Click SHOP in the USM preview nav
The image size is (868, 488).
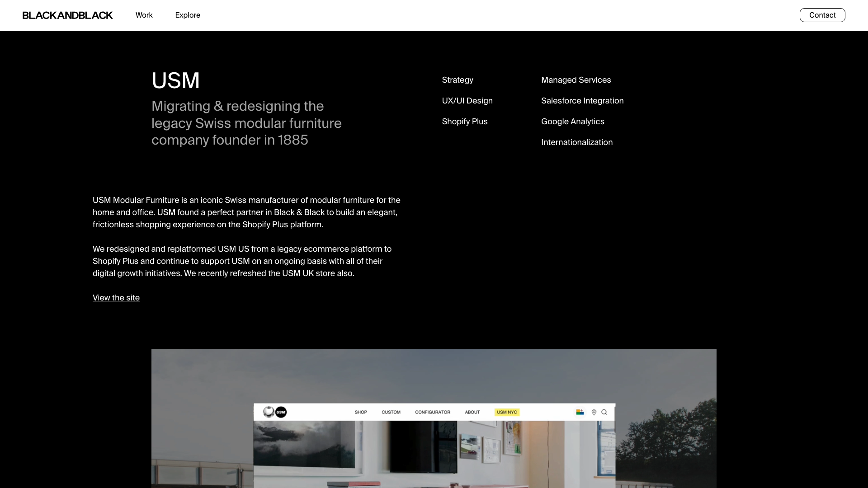pos(361,412)
